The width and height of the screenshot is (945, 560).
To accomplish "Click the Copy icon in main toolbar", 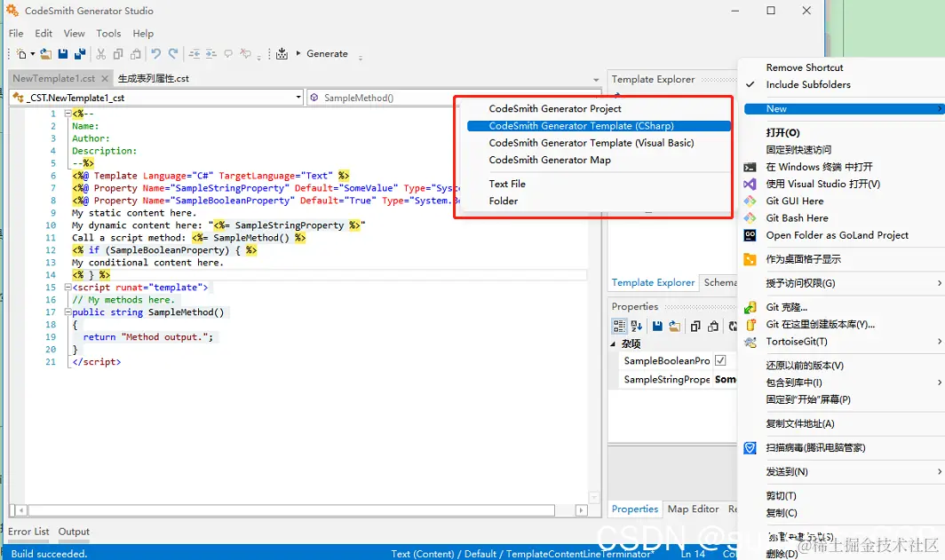I will point(118,54).
